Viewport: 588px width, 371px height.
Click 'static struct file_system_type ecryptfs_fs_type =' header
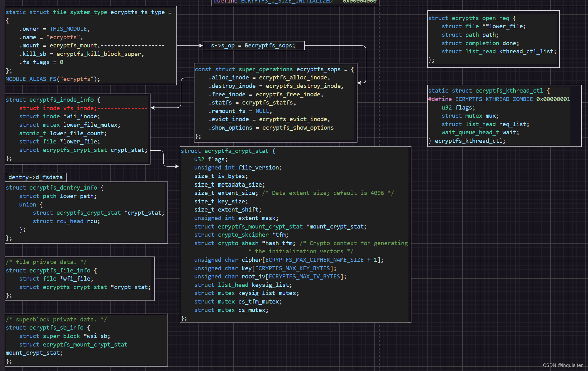[x=89, y=12]
